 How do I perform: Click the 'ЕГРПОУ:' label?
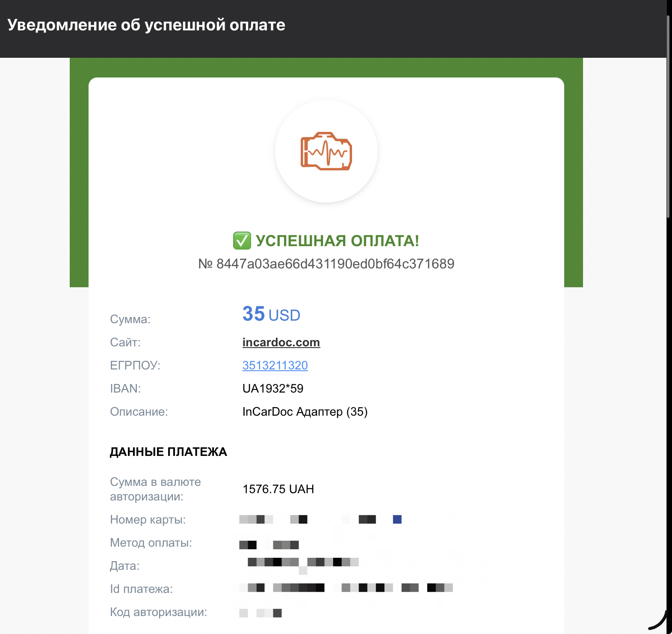coord(135,366)
